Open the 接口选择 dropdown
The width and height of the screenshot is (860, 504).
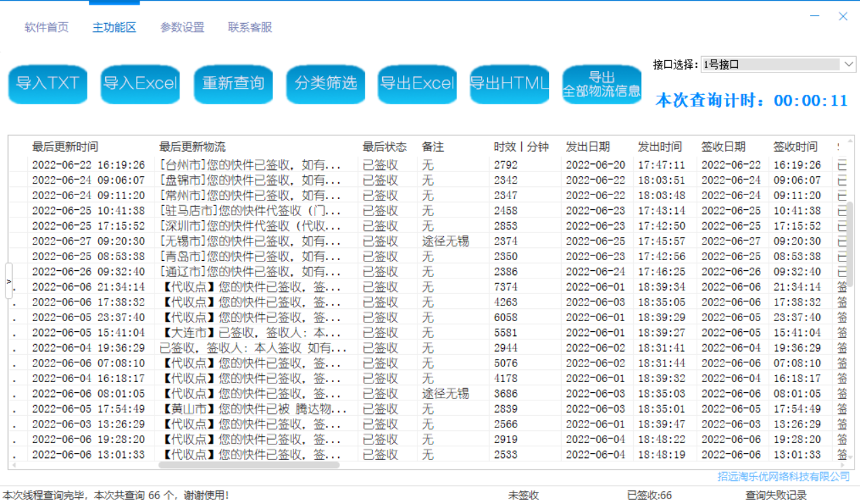point(778,64)
